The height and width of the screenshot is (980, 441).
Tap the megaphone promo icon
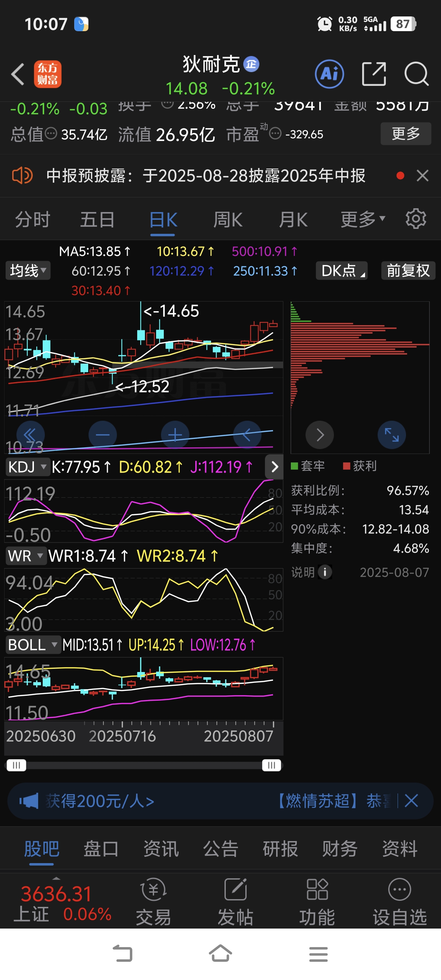point(29,801)
